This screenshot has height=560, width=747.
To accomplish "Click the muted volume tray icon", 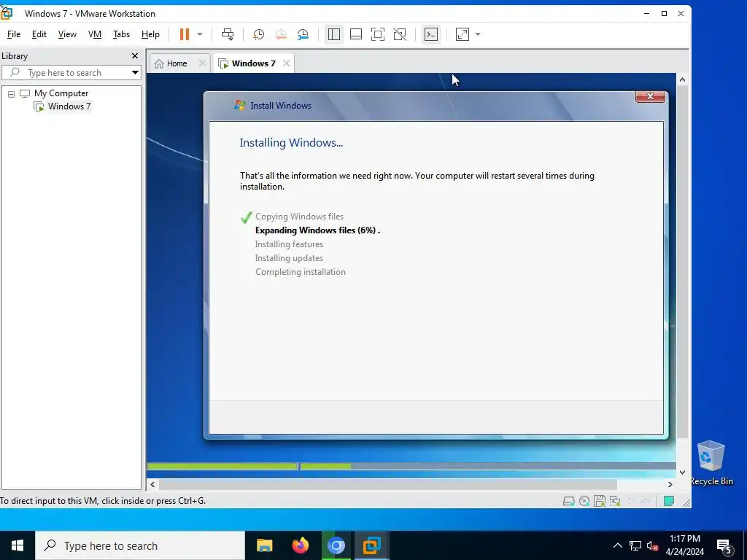I will coord(652,545).
